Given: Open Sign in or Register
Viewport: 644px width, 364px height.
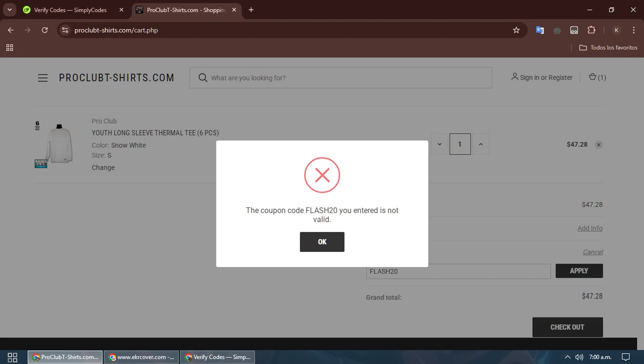Looking at the screenshot, I should coord(542,77).
